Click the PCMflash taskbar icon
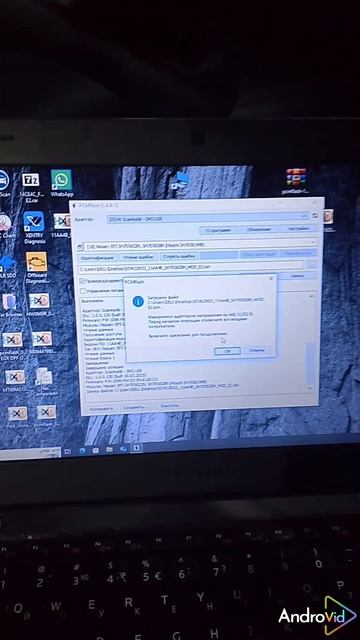Screen dimensions: 360x640 (x=136, y=448)
